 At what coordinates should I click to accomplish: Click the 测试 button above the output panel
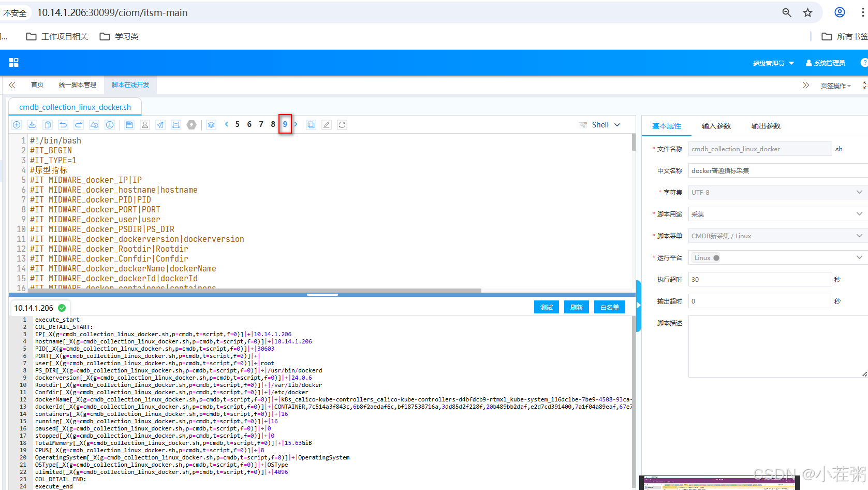click(x=546, y=307)
